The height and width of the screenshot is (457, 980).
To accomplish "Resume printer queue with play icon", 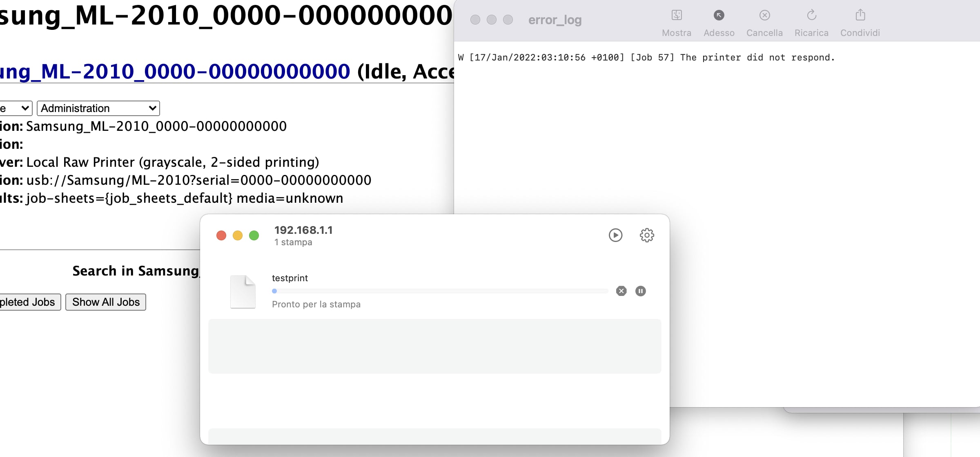I will pyautogui.click(x=615, y=235).
